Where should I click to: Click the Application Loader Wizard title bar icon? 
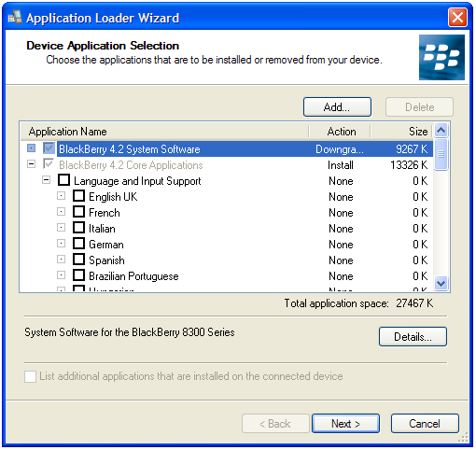(15, 17)
